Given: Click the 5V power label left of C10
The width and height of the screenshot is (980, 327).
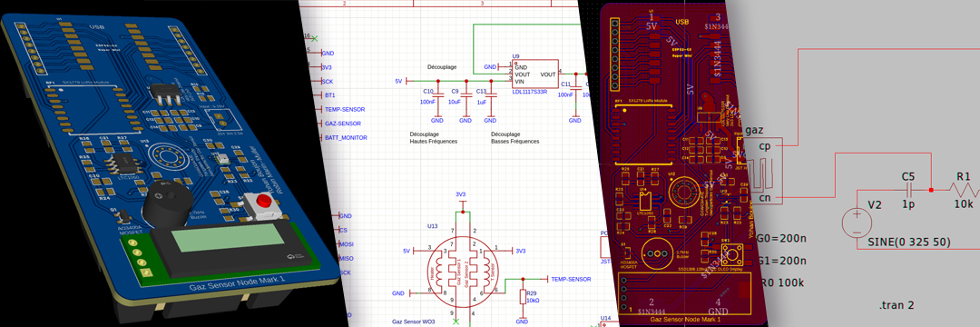Looking at the screenshot, I should point(398,81).
